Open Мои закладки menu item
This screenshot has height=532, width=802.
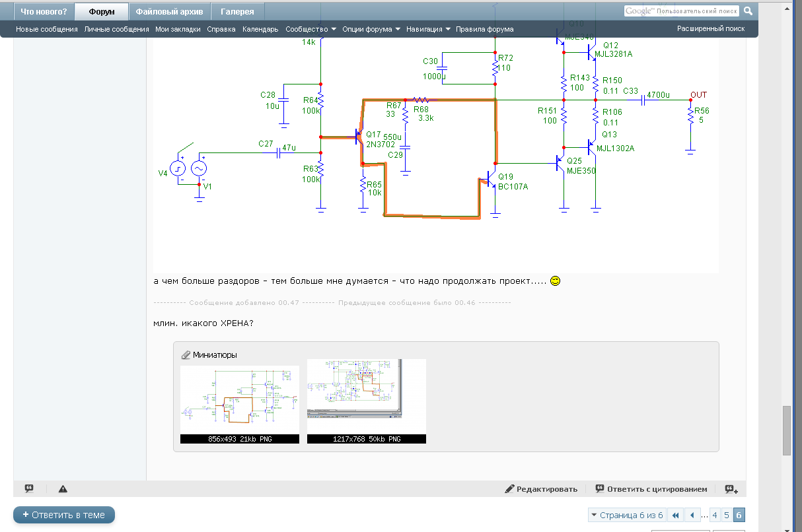click(178, 29)
